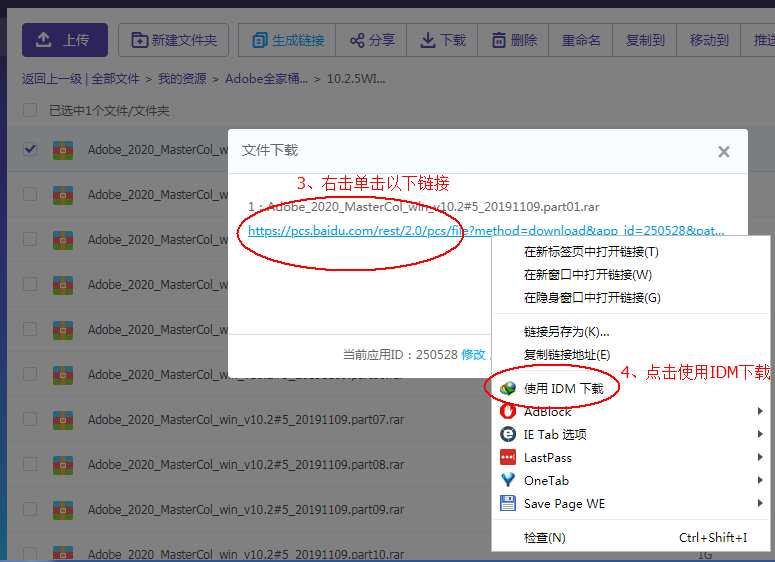Click the Save Page WE floppy icon
The image size is (775, 562).
(x=508, y=503)
